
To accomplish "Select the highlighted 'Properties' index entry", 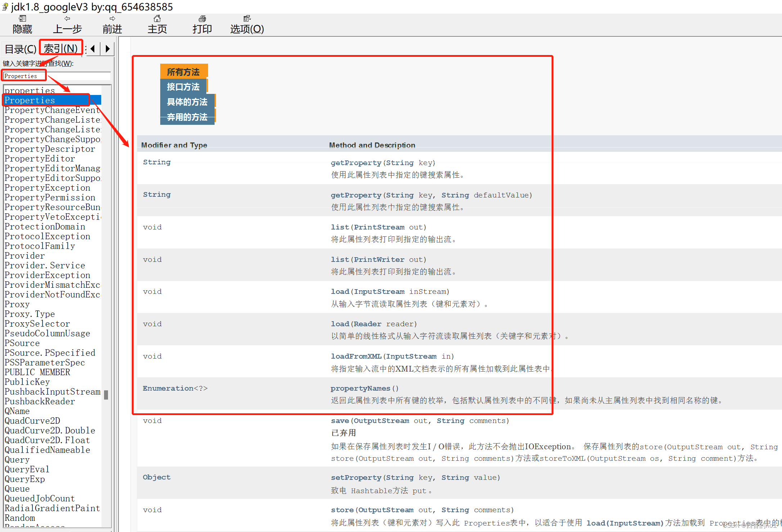I will [x=53, y=100].
